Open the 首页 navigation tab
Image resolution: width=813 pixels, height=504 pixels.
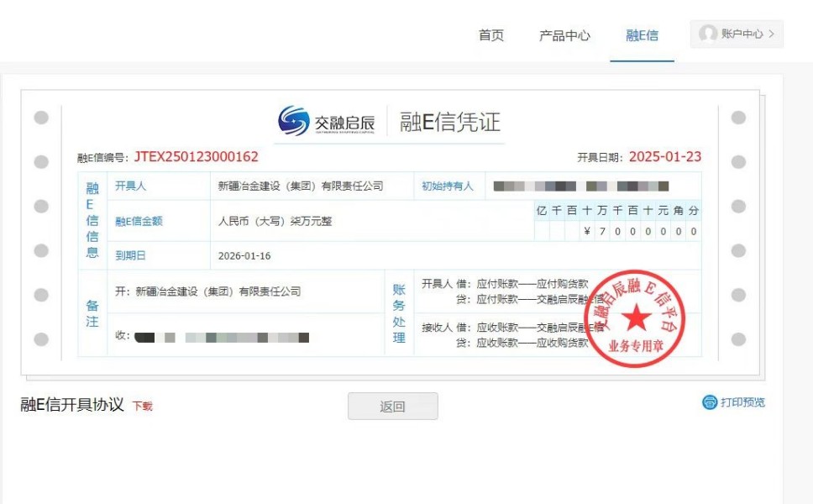[x=491, y=35]
